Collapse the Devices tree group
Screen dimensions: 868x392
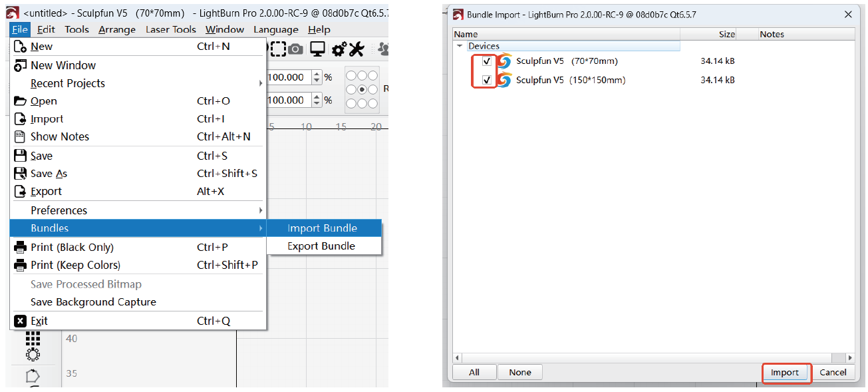tap(460, 47)
